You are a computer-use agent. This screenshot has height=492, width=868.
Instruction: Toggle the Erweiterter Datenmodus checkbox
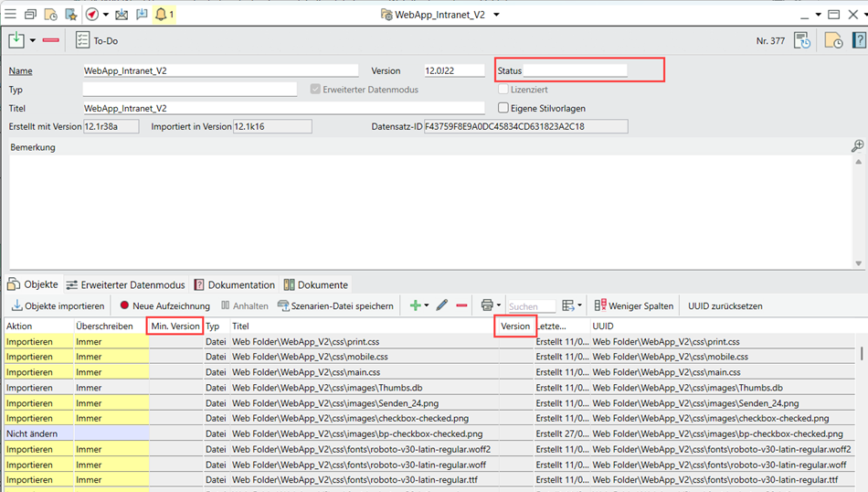coord(316,90)
